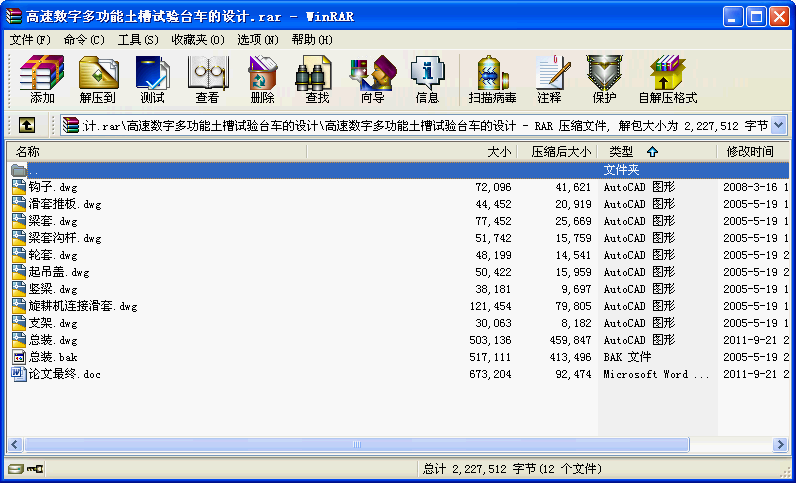Open the 工具(S) menu
Image resolution: width=796 pixels, height=483 pixels.
click(x=138, y=40)
